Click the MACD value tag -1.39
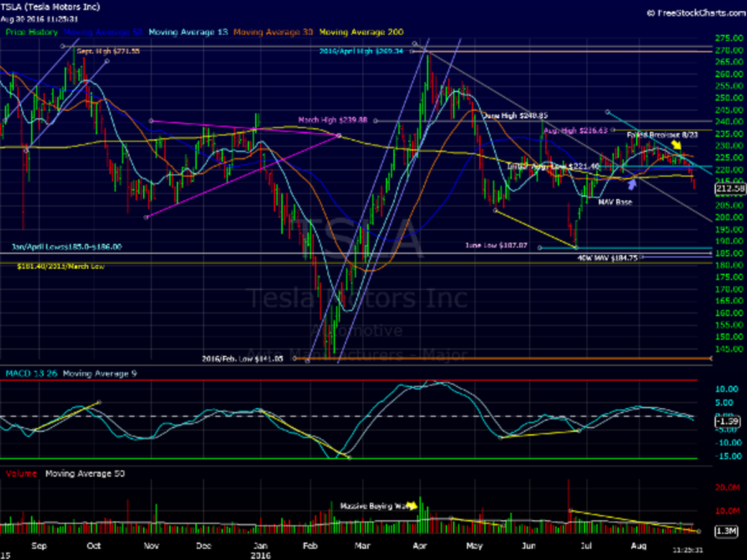This screenshot has width=747, height=560. point(728,422)
